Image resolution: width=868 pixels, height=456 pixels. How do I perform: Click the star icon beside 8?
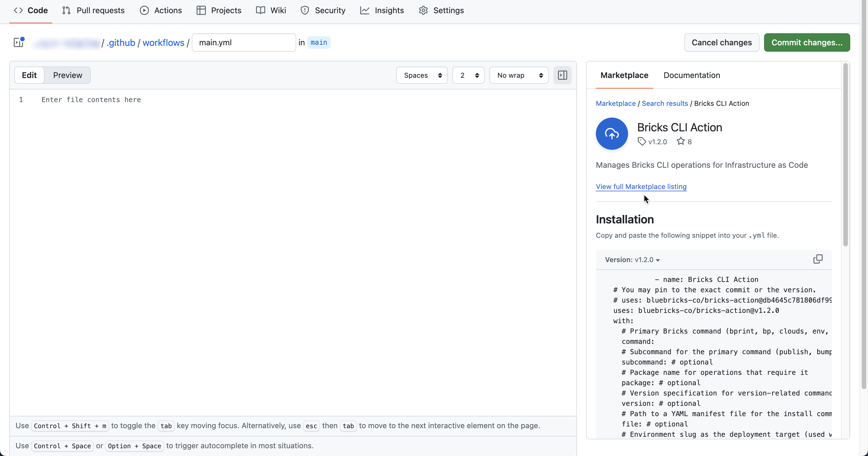[x=681, y=141]
